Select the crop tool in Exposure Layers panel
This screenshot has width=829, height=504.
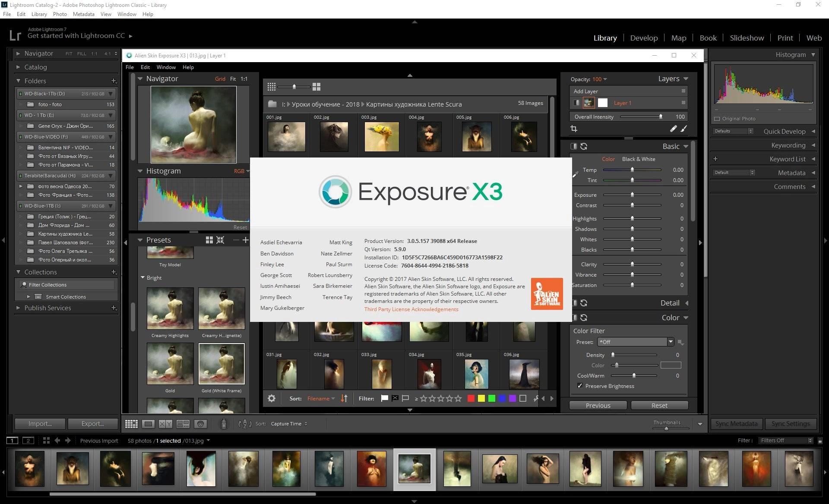(x=574, y=129)
